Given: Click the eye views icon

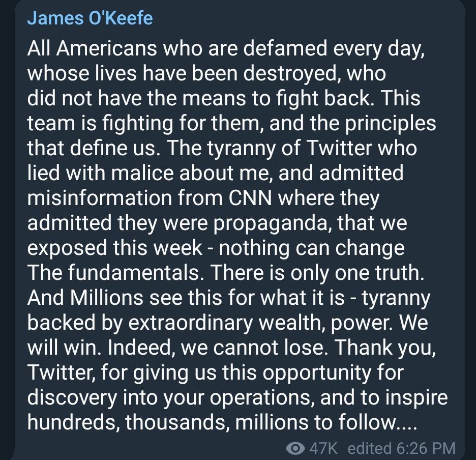Looking at the screenshot, I should [x=295, y=448].
